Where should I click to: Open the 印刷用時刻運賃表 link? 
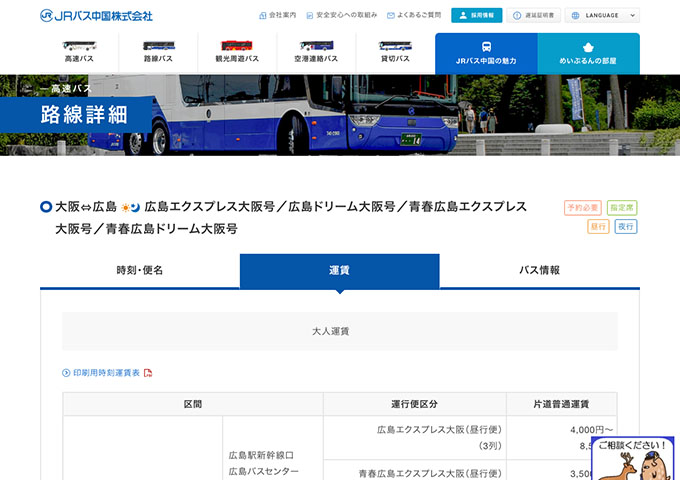point(106,373)
